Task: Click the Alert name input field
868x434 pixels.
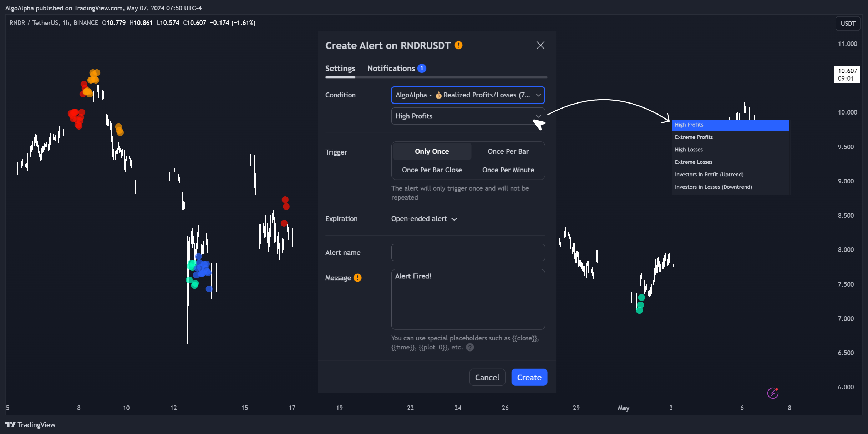Action: (x=468, y=252)
